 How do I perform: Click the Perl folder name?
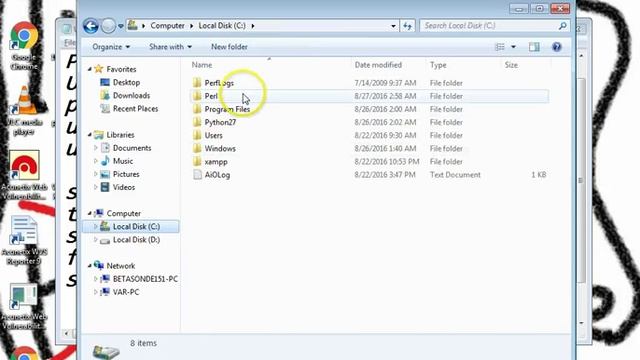click(x=211, y=96)
